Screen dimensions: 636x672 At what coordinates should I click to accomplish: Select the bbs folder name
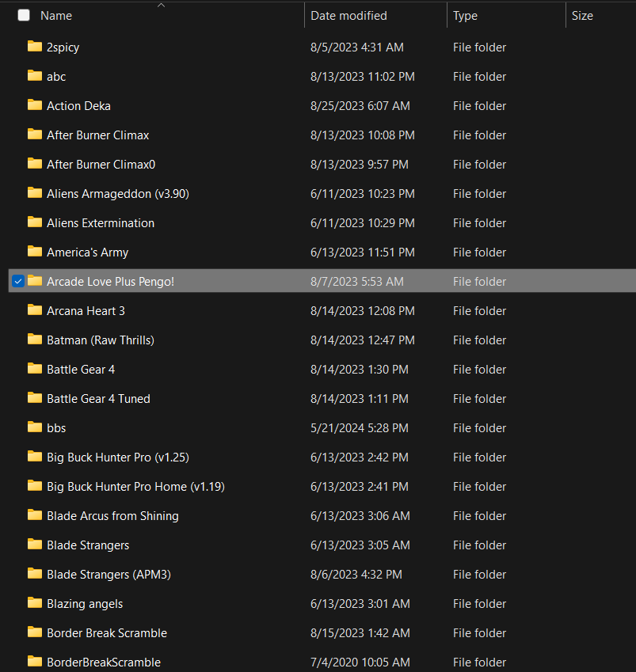pos(56,428)
